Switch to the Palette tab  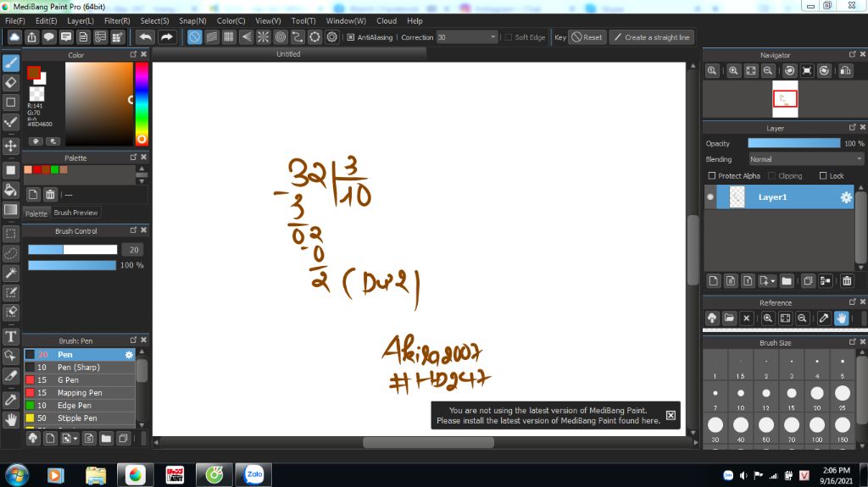point(36,213)
